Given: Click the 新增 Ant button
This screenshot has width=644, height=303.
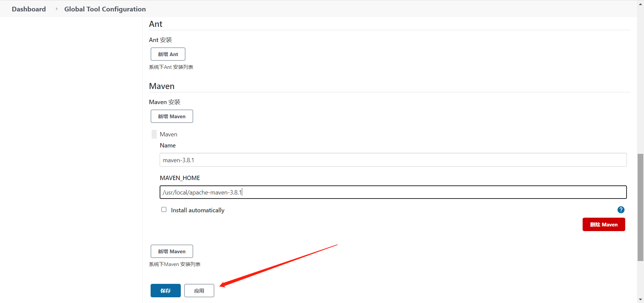Looking at the screenshot, I should [x=168, y=54].
